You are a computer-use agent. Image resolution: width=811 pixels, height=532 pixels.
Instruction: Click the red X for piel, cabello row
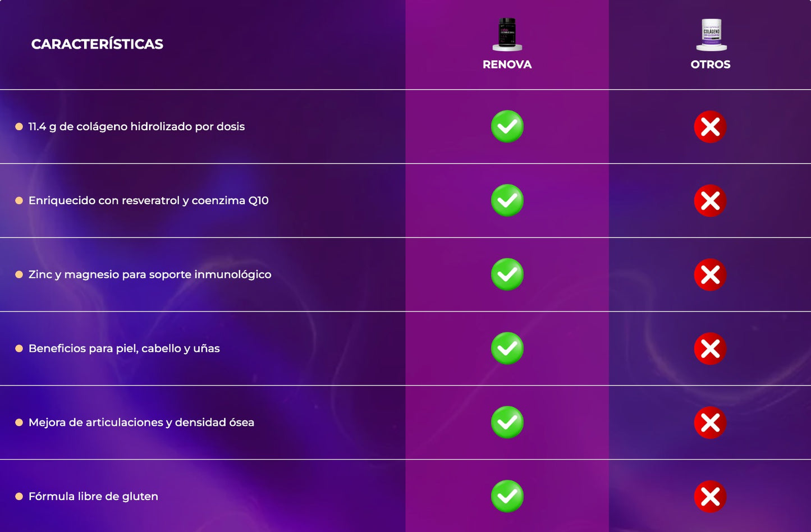coord(711,349)
